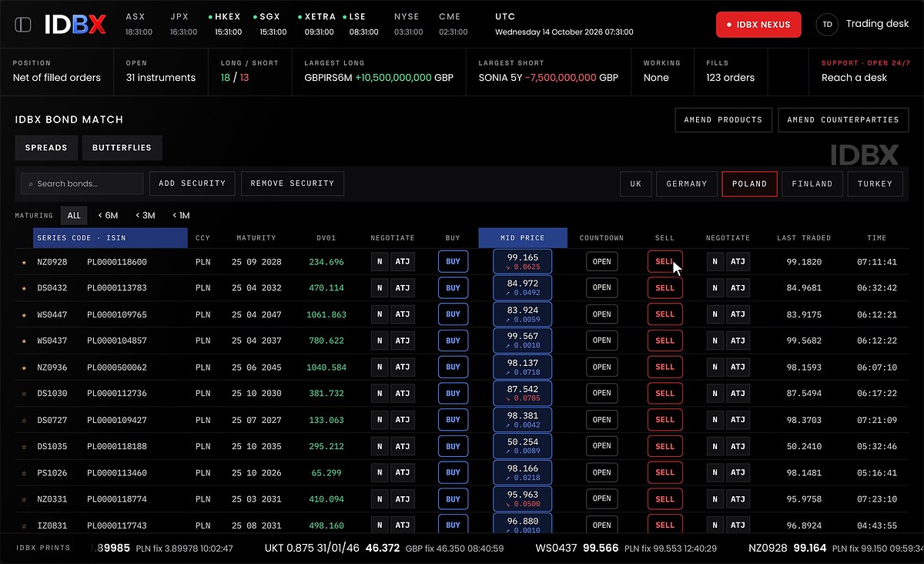Open the IDBX Nexus button
The width and height of the screenshot is (924, 564).
click(x=758, y=25)
